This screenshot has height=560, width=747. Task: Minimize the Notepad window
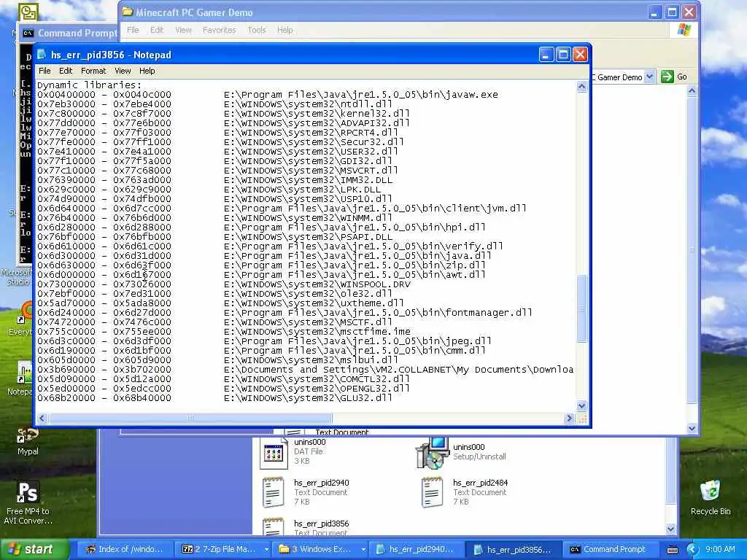(546, 55)
